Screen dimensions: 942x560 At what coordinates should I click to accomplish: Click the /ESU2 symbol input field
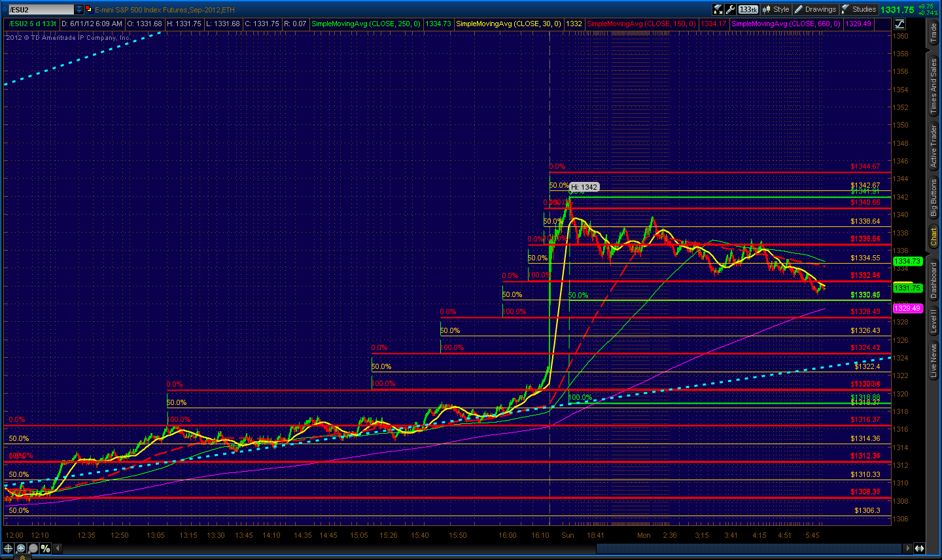[x=41, y=9]
